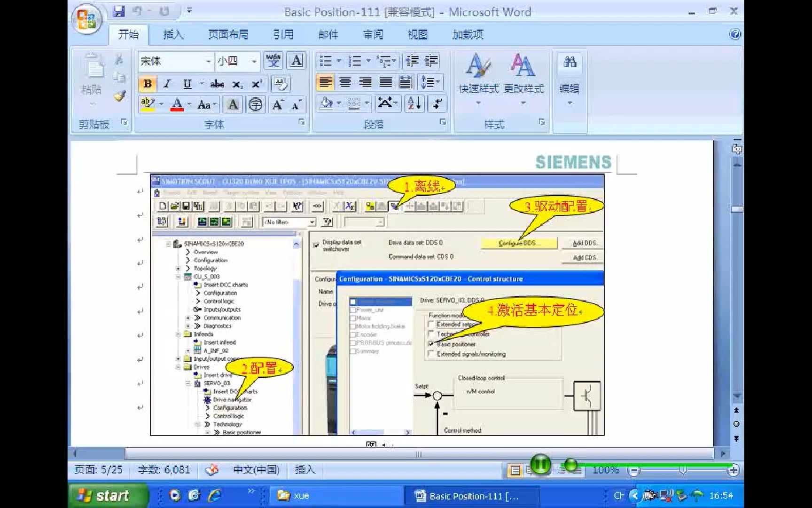Toggle Italic formatting
The image size is (812, 508).
point(167,84)
